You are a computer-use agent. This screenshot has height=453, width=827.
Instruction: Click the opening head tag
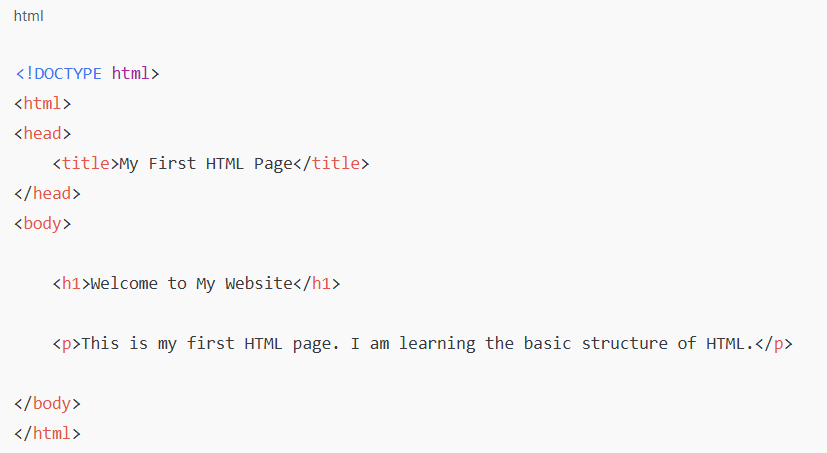pos(42,133)
